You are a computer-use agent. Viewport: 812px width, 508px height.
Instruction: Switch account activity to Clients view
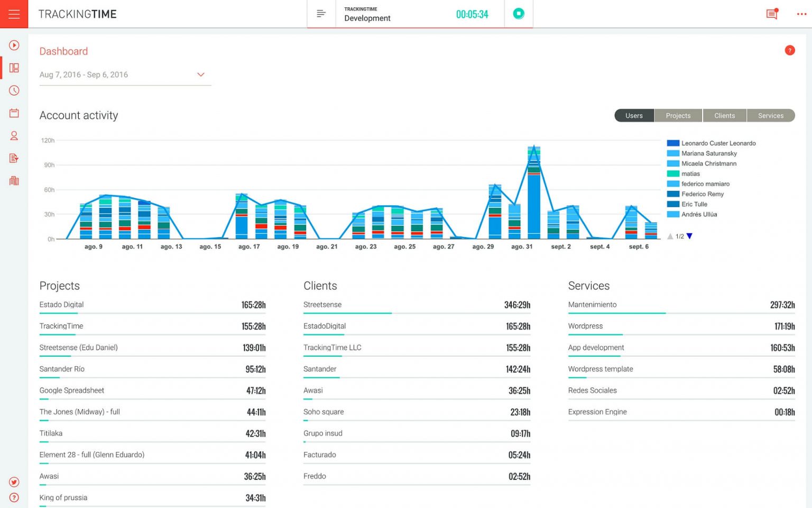pos(724,115)
